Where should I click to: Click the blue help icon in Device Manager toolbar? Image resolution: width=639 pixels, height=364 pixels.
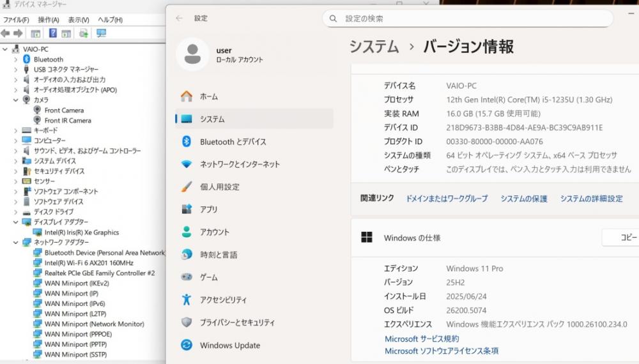(x=53, y=33)
